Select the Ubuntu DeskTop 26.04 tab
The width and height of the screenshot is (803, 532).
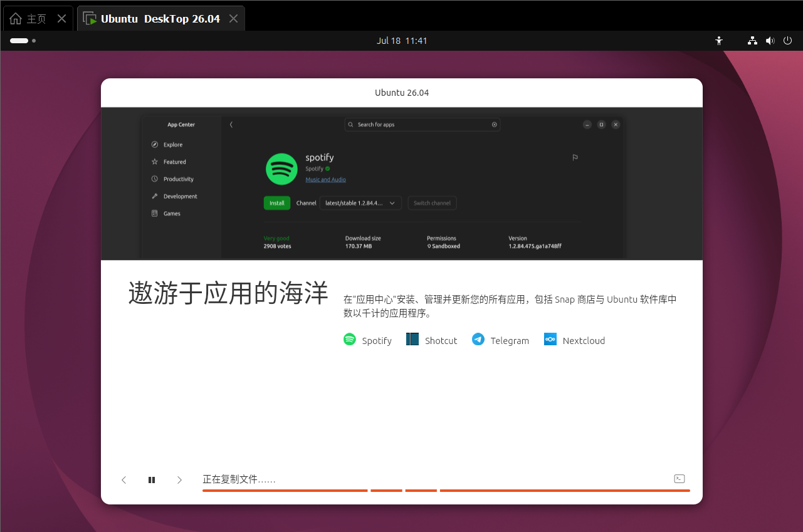[x=161, y=18]
